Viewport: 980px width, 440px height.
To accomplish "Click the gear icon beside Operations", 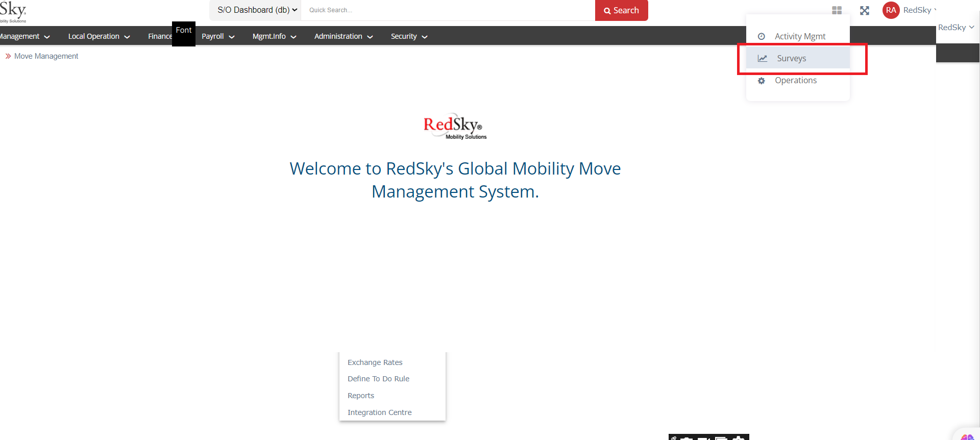I will coord(761,81).
